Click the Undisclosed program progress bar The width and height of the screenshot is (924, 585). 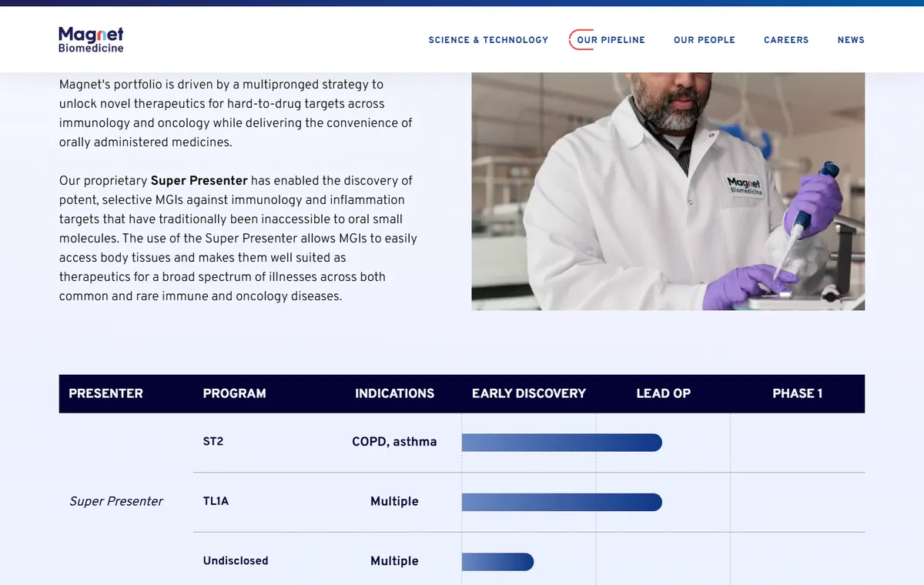click(x=497, y=562)
